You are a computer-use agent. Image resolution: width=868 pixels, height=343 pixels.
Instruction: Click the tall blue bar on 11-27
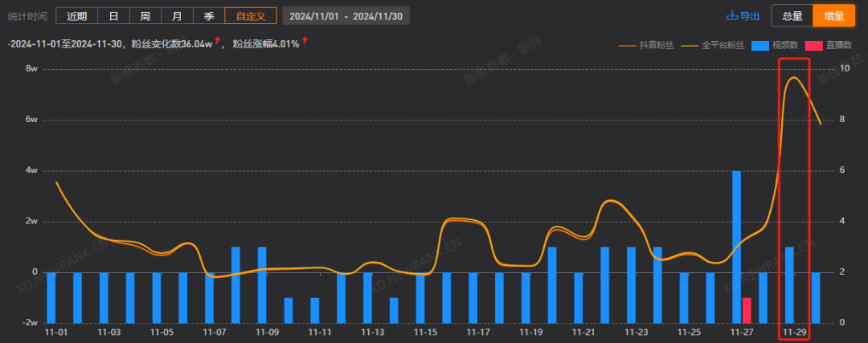[x=736, y=247]
